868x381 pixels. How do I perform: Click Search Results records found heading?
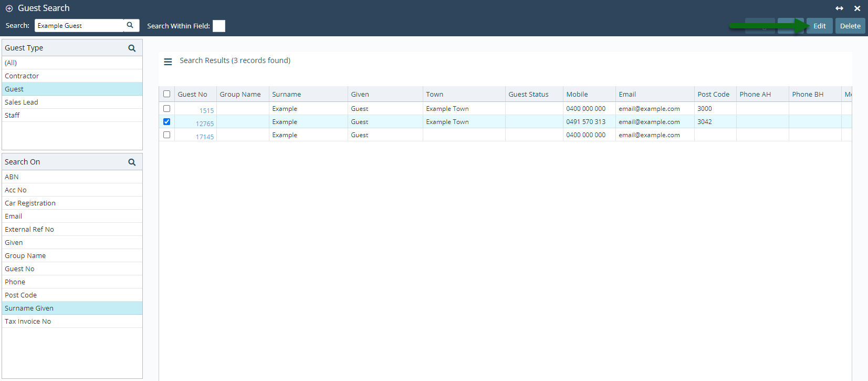pyautogui.click(x=235, y=60)
